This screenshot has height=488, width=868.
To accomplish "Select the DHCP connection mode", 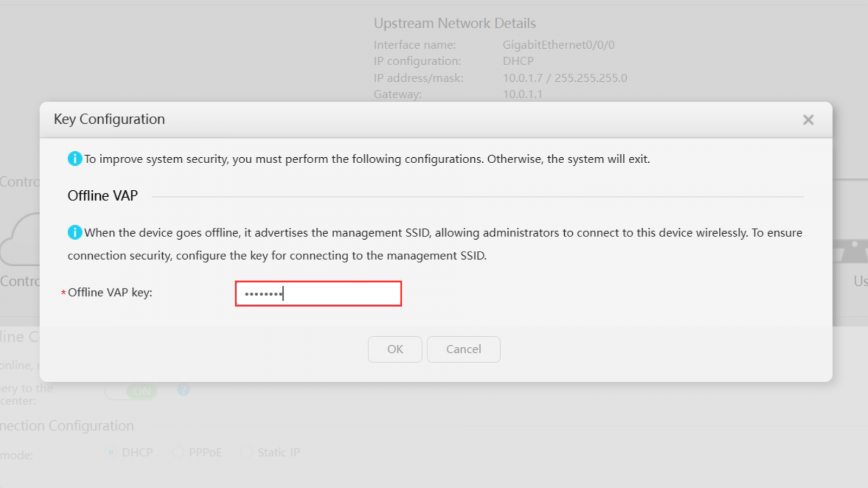I will pyautogui.click(x=111, y=452).
